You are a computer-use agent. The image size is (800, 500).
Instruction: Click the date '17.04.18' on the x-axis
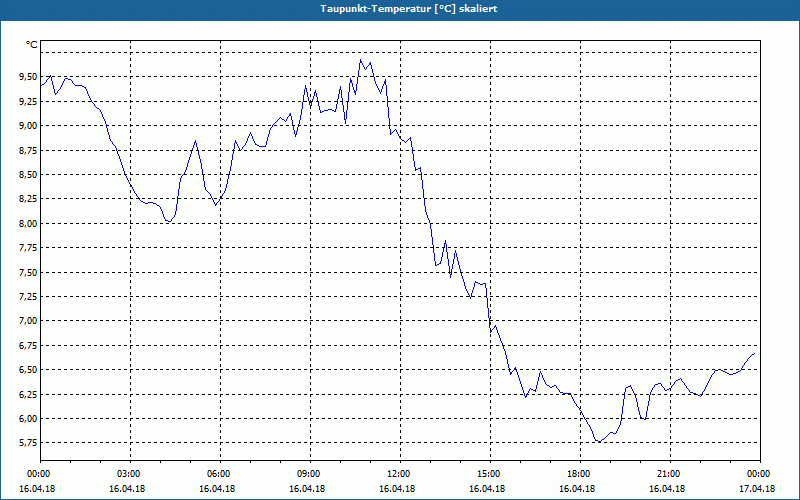[757, 488]
